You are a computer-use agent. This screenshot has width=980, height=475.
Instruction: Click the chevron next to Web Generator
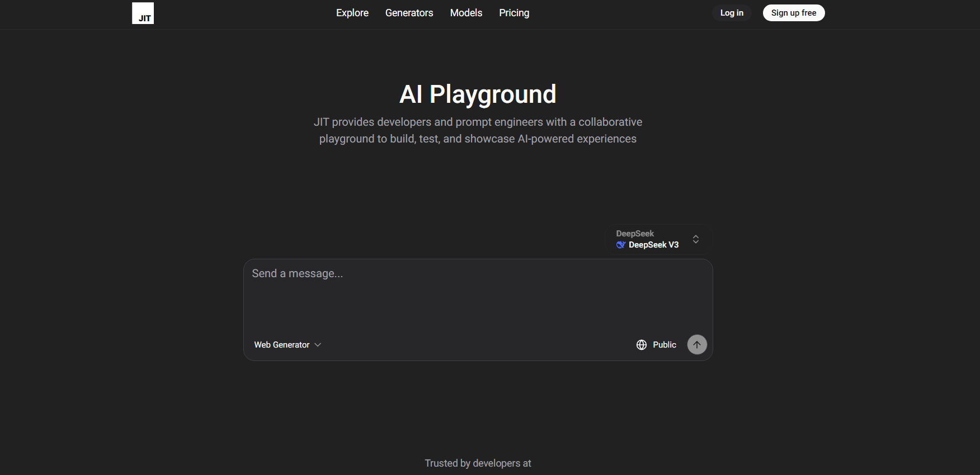(x=318, y=345)
